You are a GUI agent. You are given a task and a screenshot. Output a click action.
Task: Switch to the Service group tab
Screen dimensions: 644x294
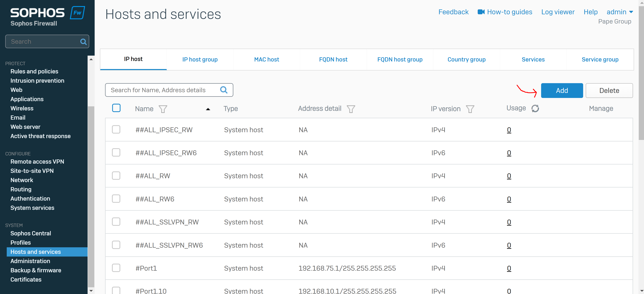pos(600,59)
